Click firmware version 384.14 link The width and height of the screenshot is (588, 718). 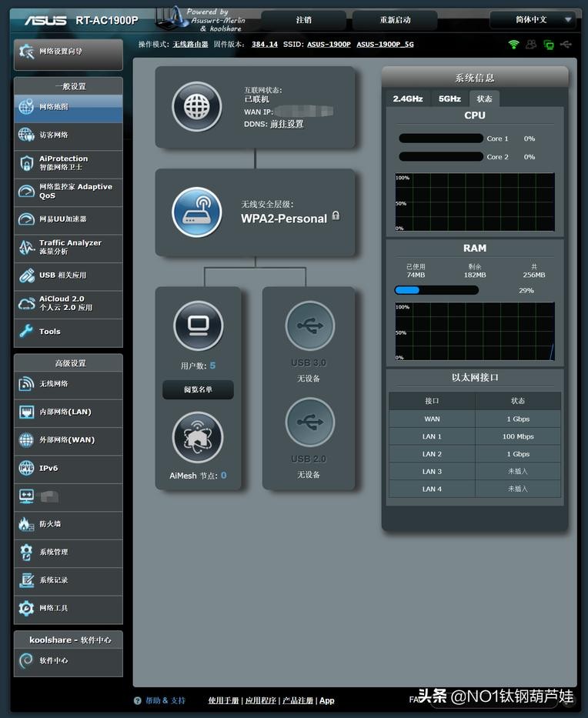coord(265,45)
